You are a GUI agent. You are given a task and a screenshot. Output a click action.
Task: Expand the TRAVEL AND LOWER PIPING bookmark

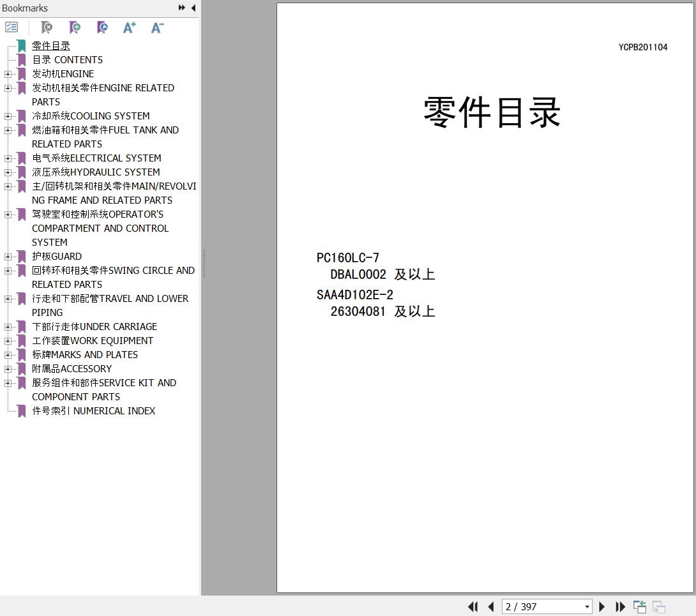tap(8, 299)
